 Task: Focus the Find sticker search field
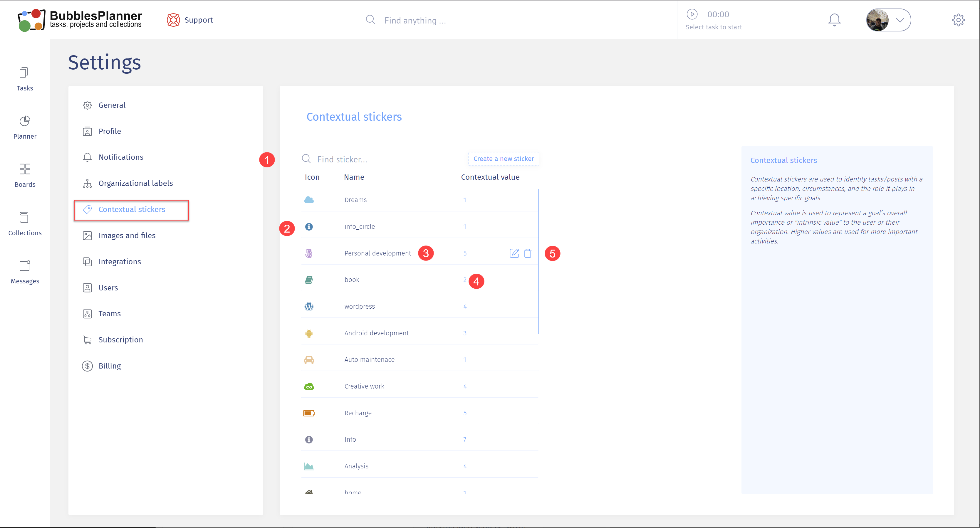pos(342,159)
